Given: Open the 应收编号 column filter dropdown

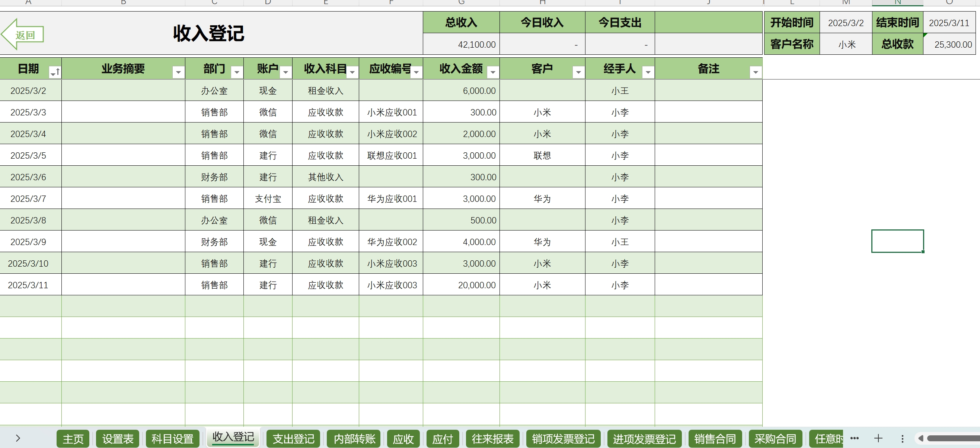Looking at the screenshot, I should pyautogui.click(x=416, y=72).
